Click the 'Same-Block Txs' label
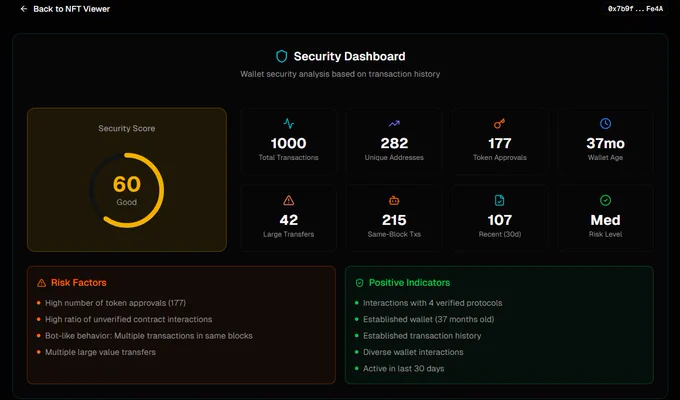This screenshot has height=400, width=680. [x=394, y=234]
